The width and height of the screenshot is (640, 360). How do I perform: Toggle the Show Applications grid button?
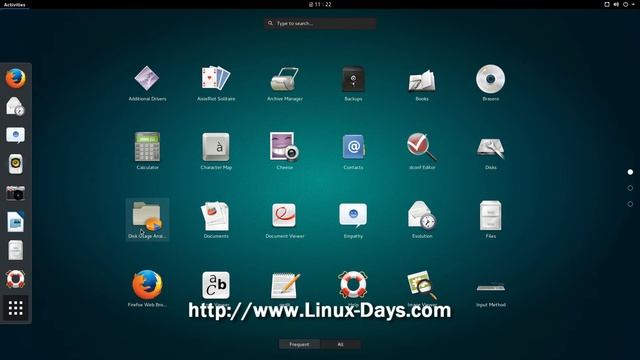coord(16,308)
